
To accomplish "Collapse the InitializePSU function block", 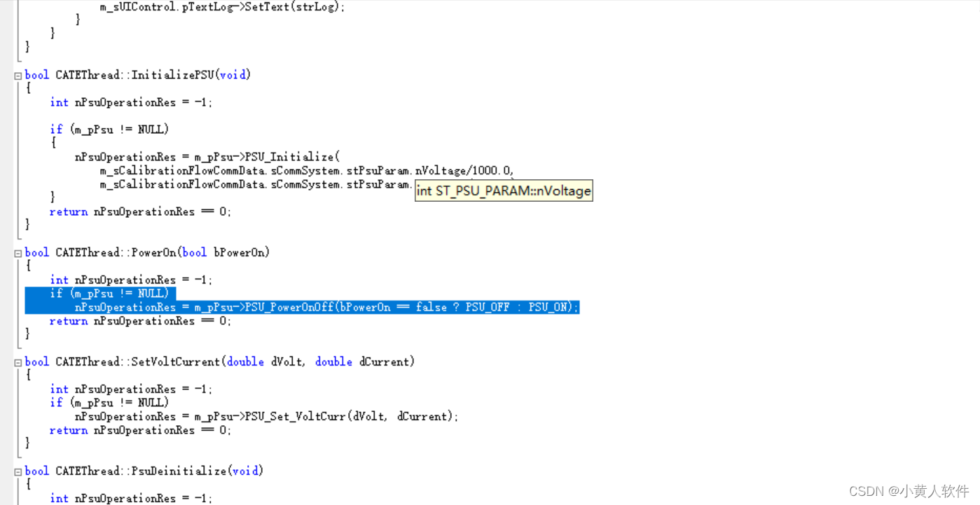I will coord(18,76).
